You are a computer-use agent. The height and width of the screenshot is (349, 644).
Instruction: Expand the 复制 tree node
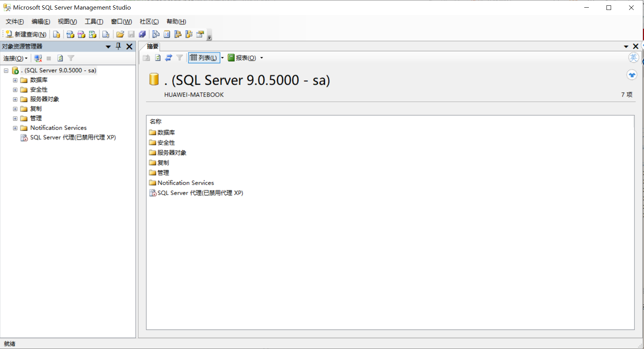tap(15, 109)
